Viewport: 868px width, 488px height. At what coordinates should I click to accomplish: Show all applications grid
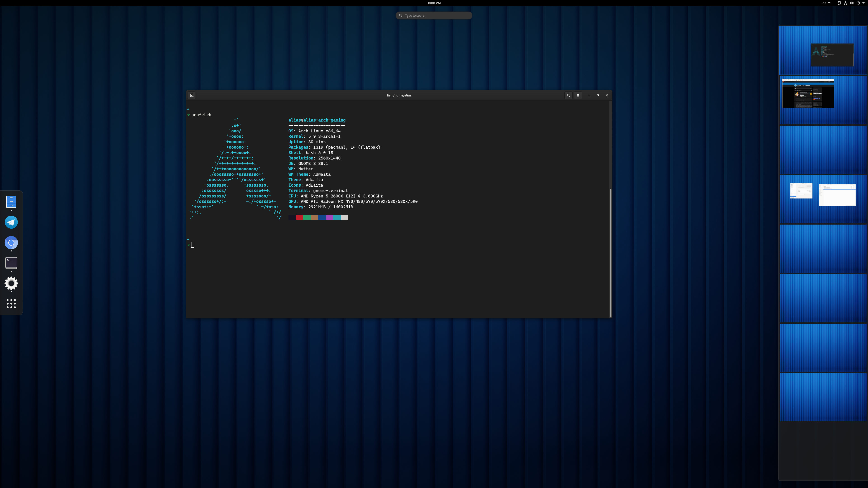point(11,303)
